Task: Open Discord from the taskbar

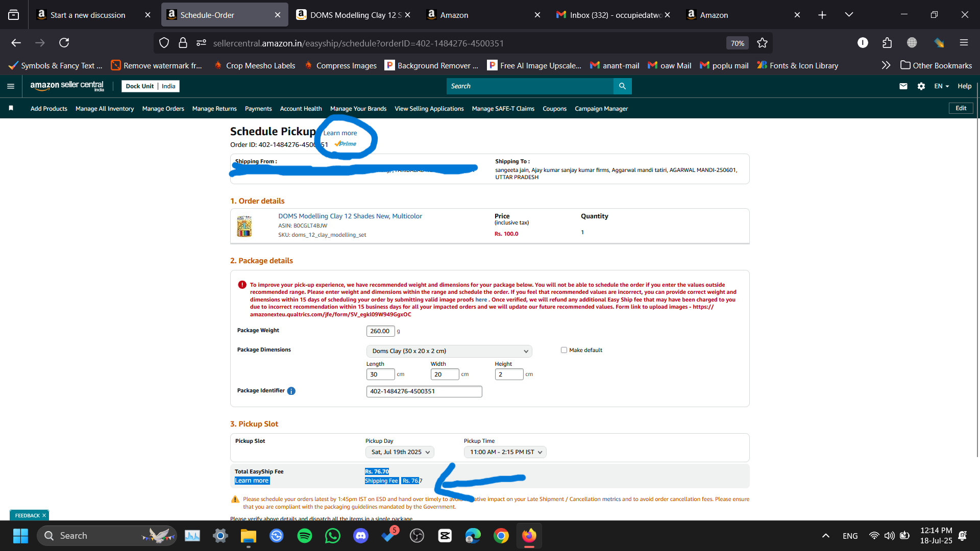Action: [x=361, y=536]
